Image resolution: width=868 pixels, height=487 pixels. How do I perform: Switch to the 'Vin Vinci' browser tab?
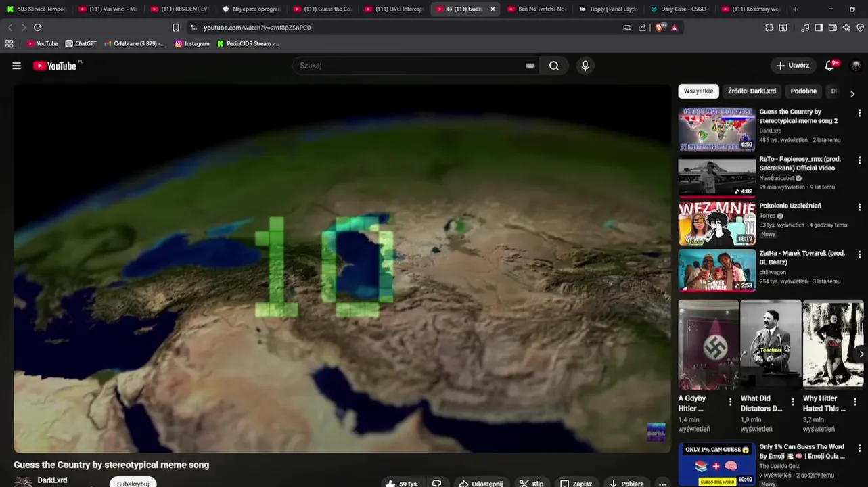[x=108, y=9]
